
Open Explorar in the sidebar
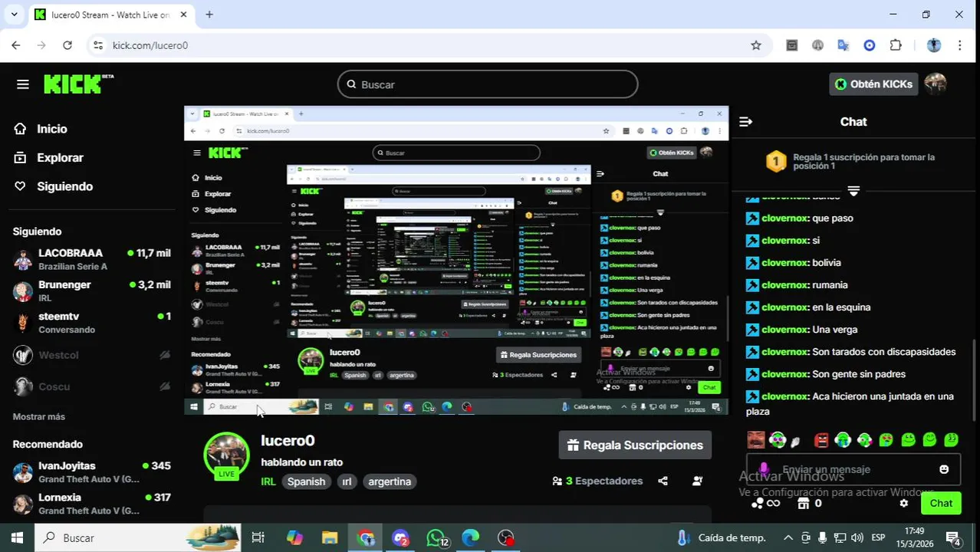[60, 157]
